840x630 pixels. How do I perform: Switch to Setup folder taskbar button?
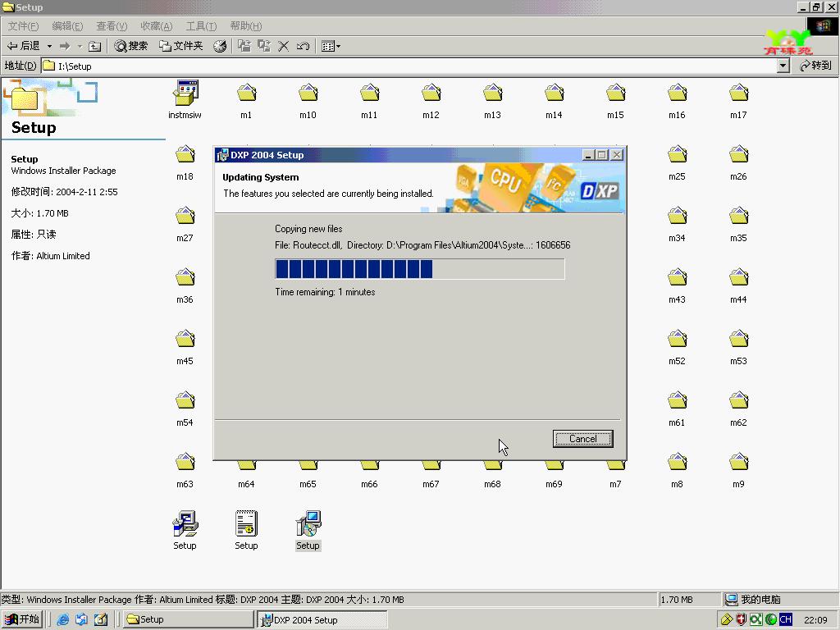[x=188, y=619]
